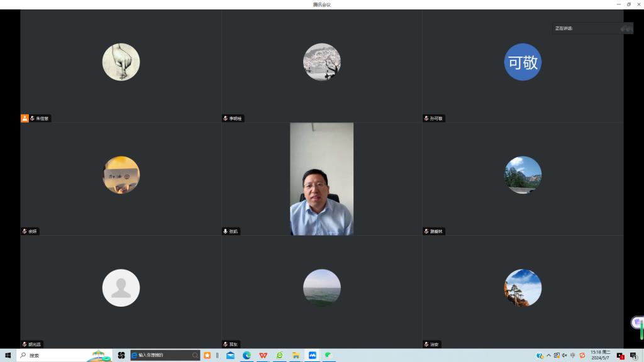The height and width of the screenshot is (362, 644).
Task: Click 张凯's active microphone icon
Action: [x=226, y=231]
